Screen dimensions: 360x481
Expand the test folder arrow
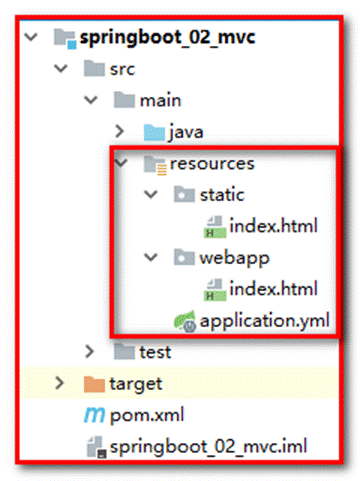pyautogui.click(x=90, y=351)
